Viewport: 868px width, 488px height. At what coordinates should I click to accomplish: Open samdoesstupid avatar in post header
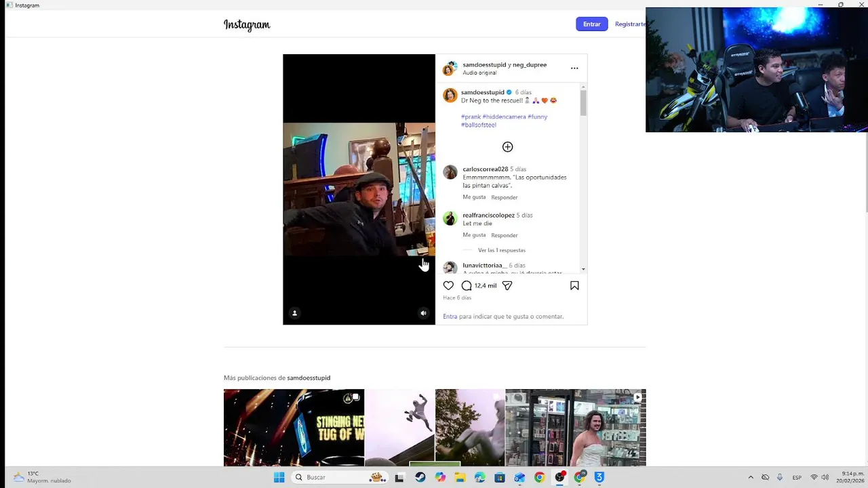tap(449, 68)
